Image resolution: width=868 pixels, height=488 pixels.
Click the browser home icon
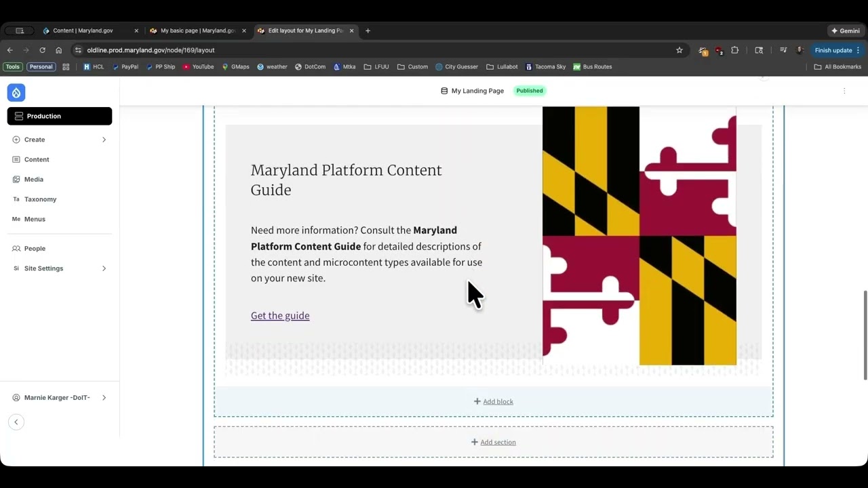tap(59, 50)
